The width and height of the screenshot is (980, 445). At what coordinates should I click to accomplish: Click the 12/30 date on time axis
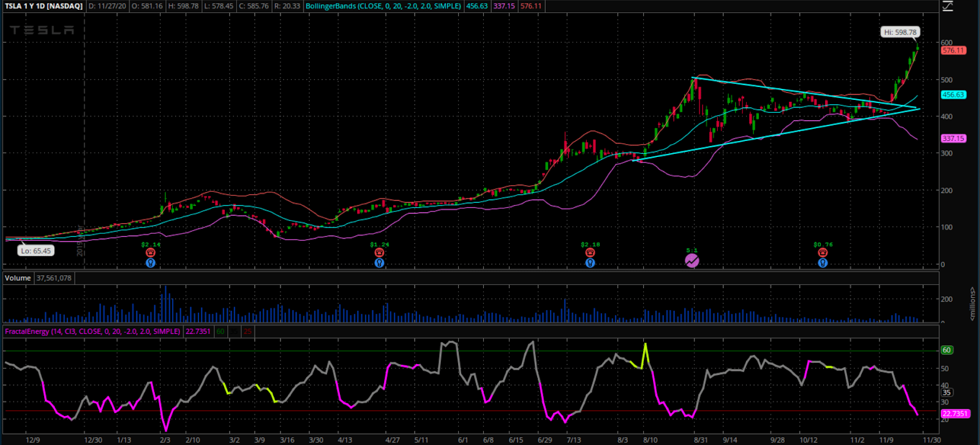93,440
